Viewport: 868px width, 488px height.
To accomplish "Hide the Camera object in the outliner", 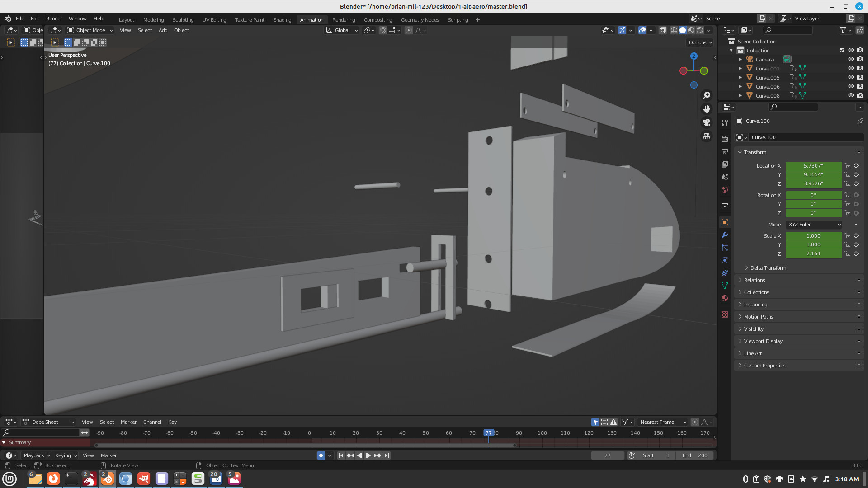I will (x=851, y=59).
